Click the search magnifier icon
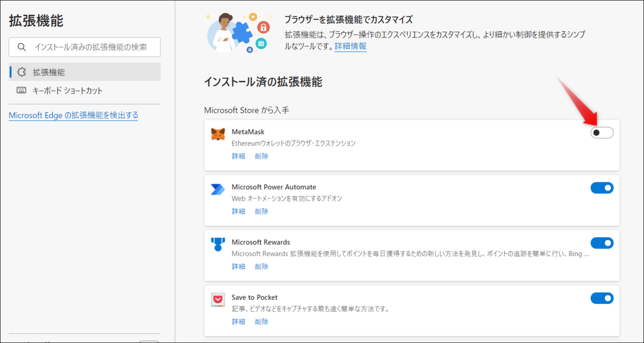644x343 pixels. point(22,47)
